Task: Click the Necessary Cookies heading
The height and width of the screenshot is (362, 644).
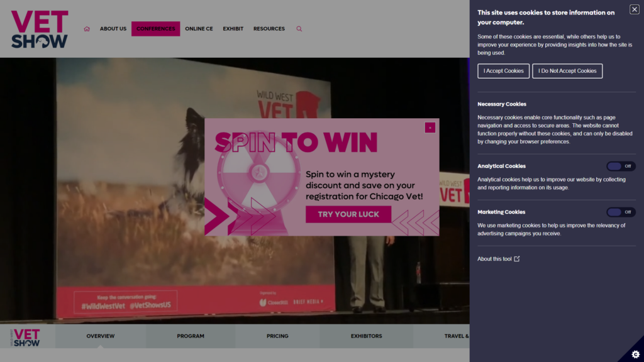Action: pos(501,104)
